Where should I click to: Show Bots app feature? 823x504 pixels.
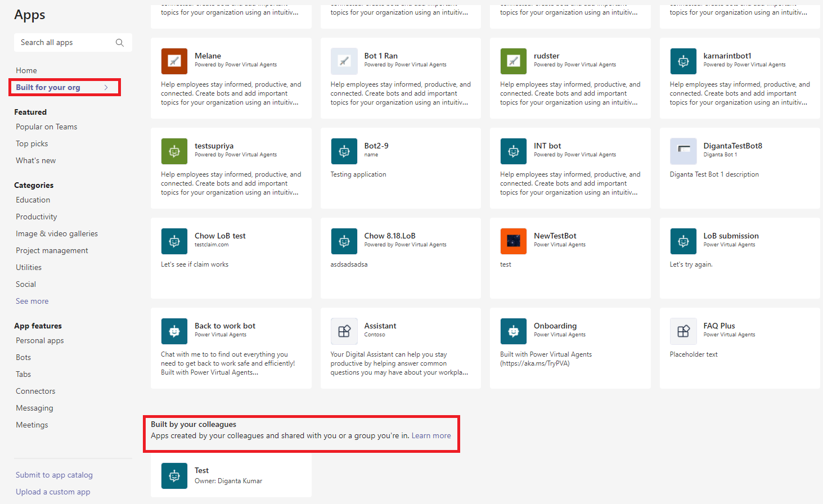click(24, 357)
